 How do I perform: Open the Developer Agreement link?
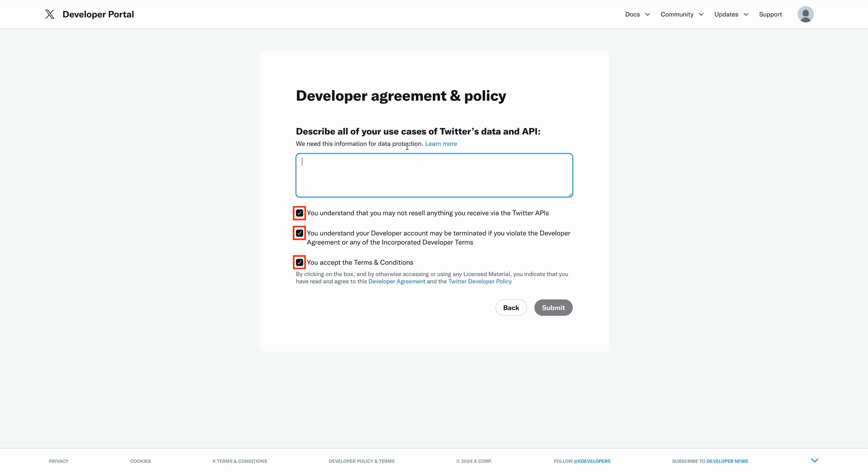(396, 281)
